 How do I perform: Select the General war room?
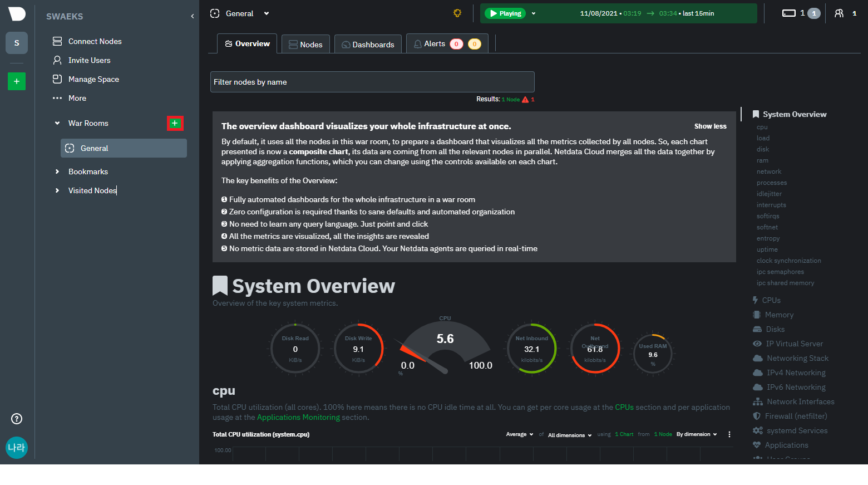pyautogui.click(x=124, y=148)
